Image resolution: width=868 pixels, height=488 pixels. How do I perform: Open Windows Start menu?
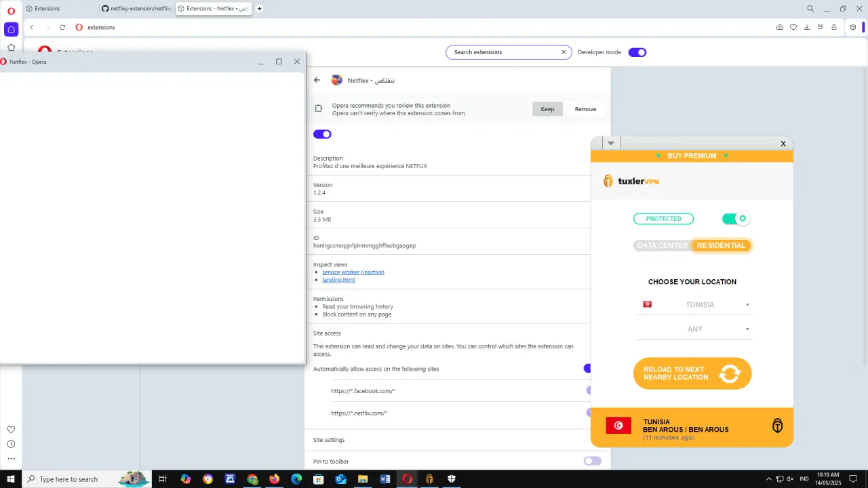click(11, 479)
